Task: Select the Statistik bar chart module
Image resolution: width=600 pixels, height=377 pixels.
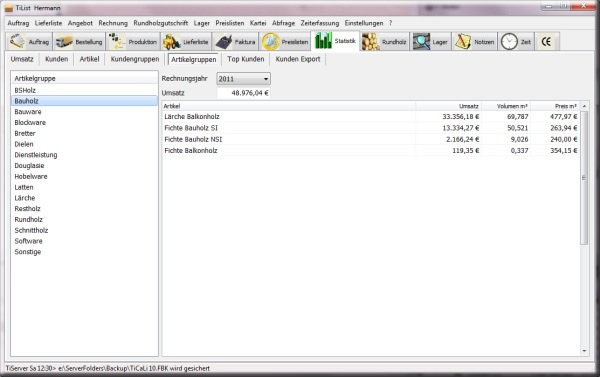Action: [x=335, y=41]
